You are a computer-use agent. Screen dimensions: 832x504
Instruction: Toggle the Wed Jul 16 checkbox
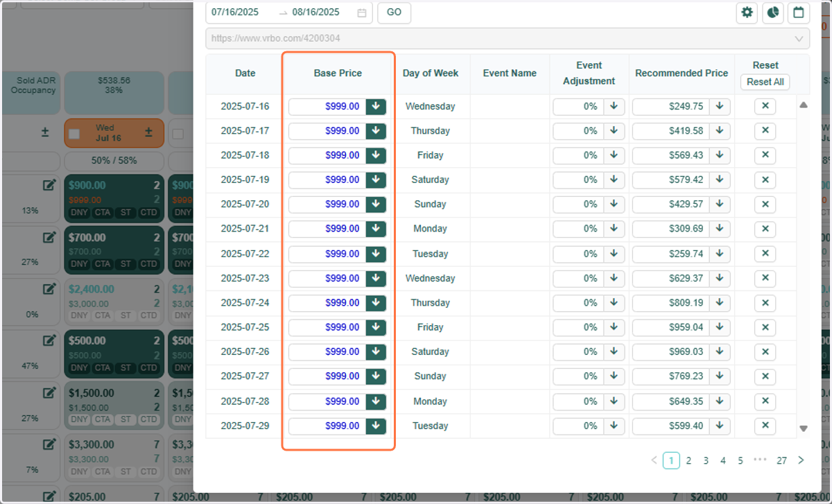74,134
